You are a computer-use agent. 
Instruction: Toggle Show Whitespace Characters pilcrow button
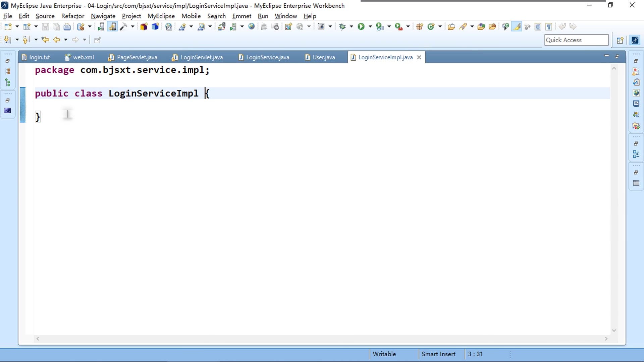pos(549,27)
